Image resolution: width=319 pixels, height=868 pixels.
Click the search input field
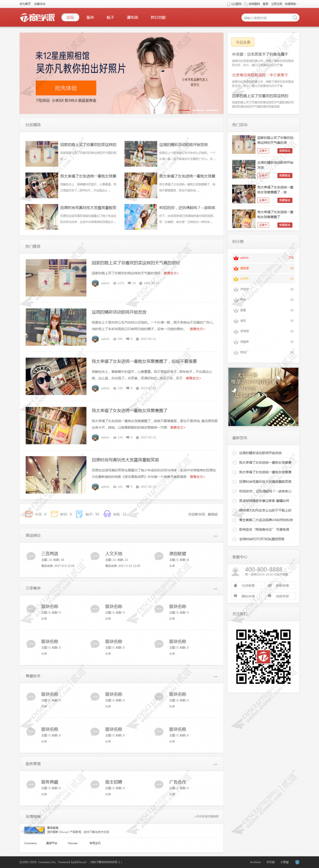point(267,18)
